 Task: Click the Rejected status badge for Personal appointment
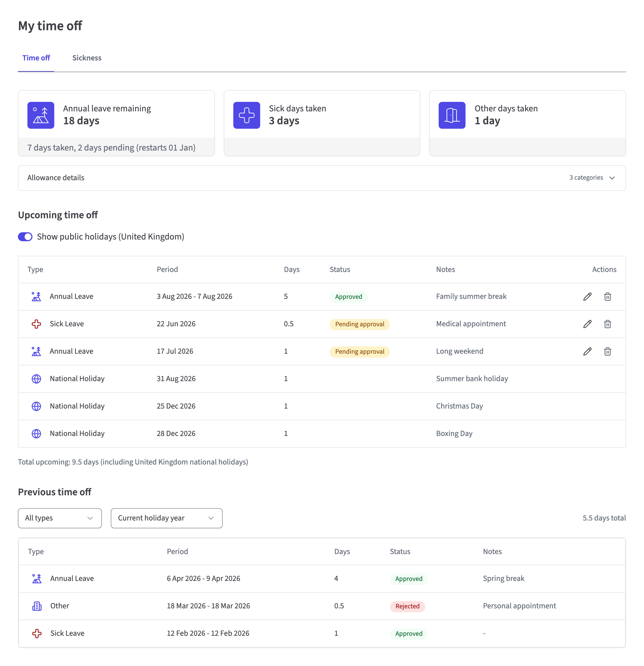coord(407,607)
